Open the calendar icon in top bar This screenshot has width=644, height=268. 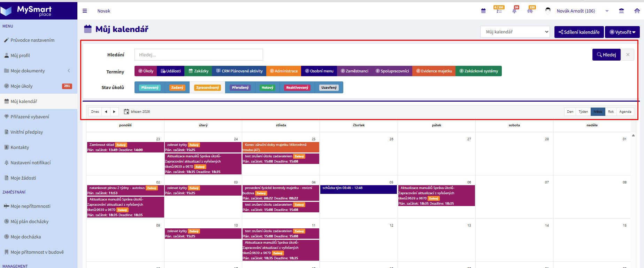click(483, 11)
